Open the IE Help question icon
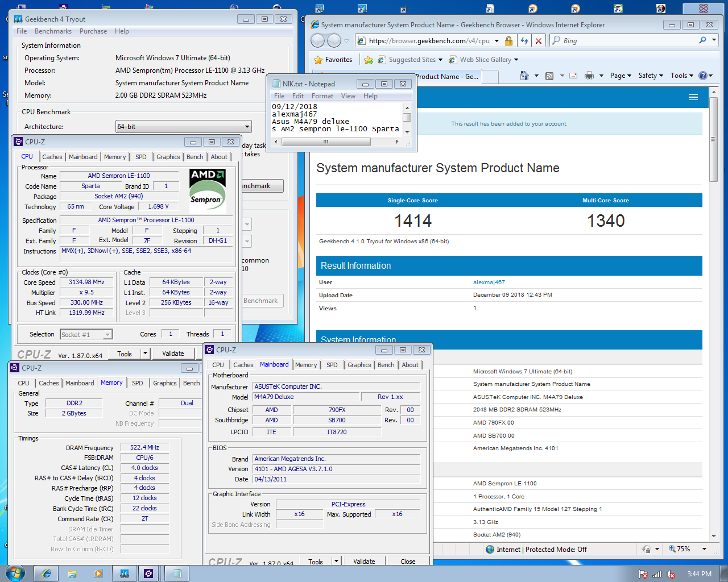728x582 pixels. pos(703,76)
